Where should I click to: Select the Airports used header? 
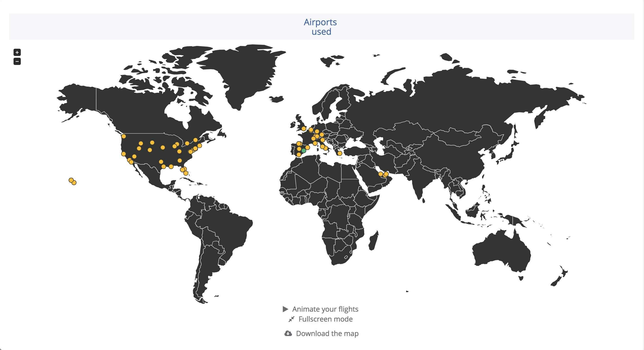(x=321, y=27)
